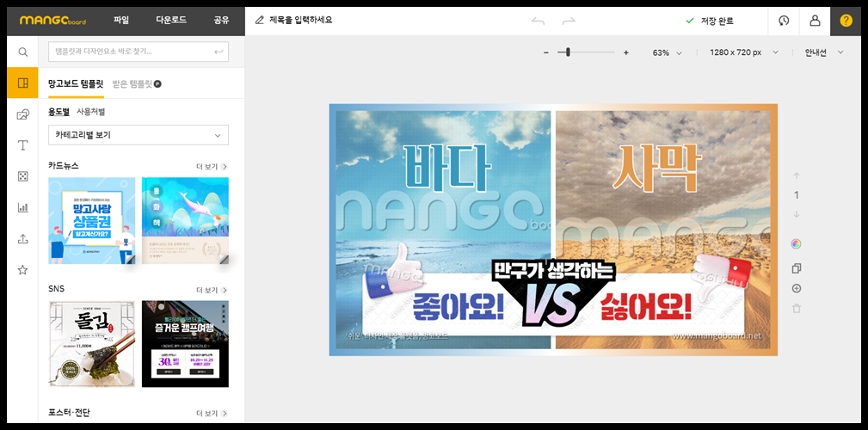This screenshot has height=430, width=868.
Task: Click 더 보기 next to 포스터·전단
Action: (x=212, y=414)
